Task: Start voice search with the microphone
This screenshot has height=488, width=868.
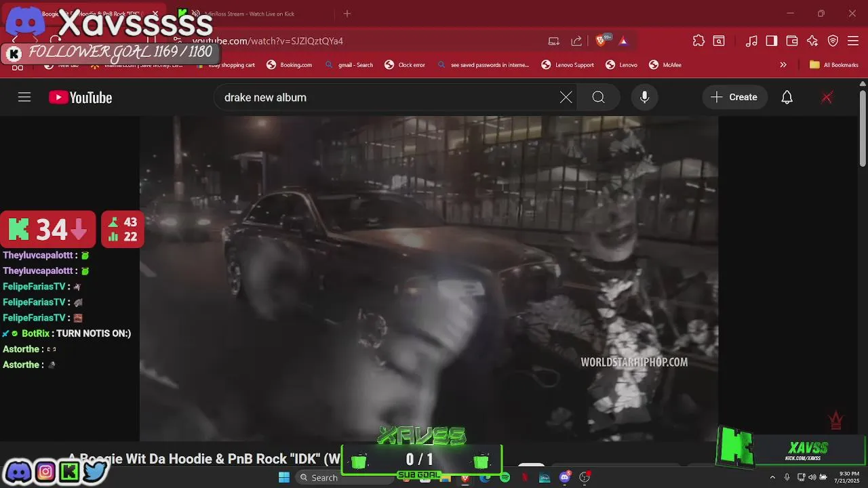Action: (644, 98)
